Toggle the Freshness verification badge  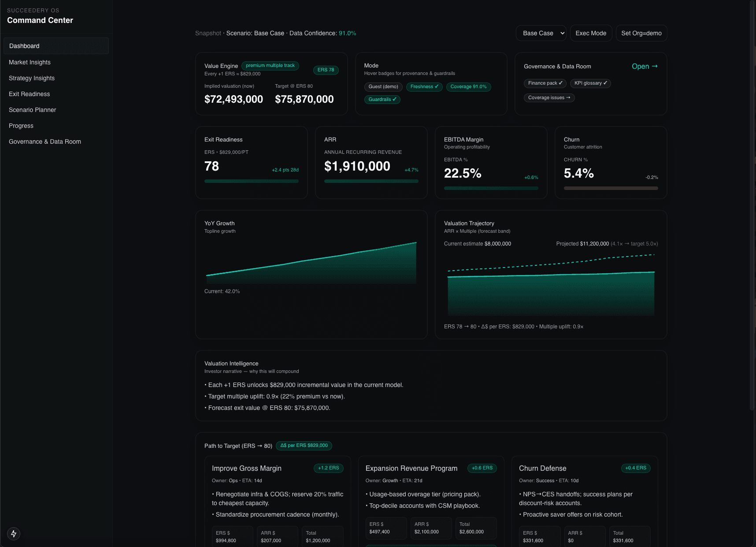[x=424, y=87]
